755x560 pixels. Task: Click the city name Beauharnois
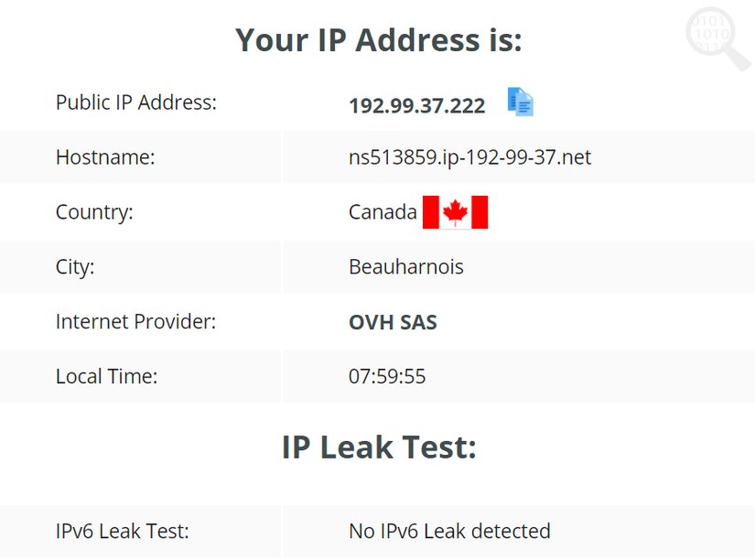coord(406,267)
